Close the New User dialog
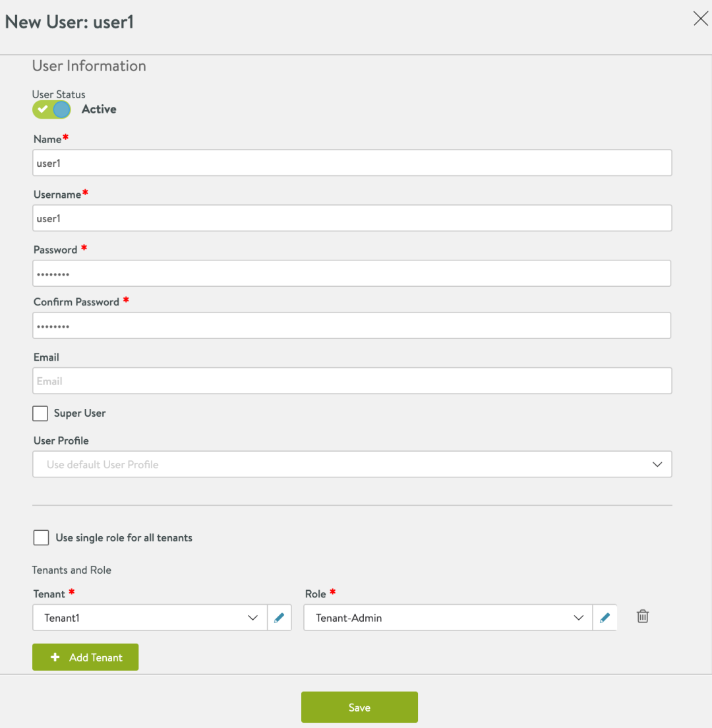Viewport: 712px width, 728px height. pos(700,18)
